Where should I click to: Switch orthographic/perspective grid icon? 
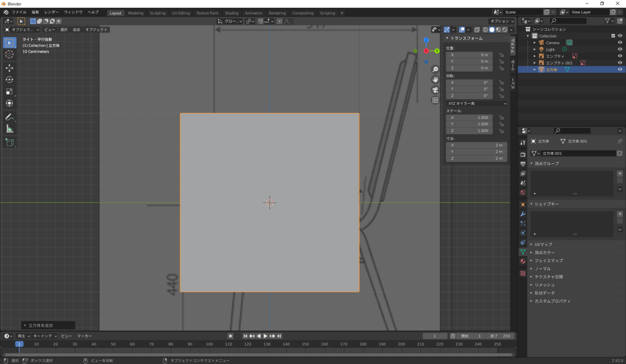[x=435, y=100]
